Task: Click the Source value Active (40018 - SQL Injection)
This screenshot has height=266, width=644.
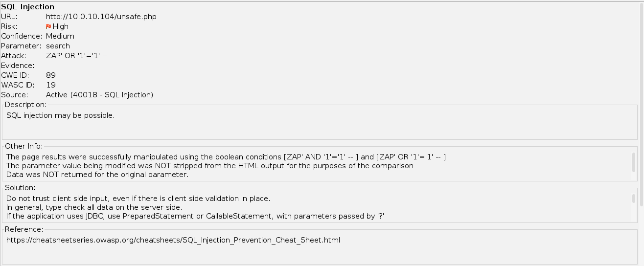Action: (99, 95)
